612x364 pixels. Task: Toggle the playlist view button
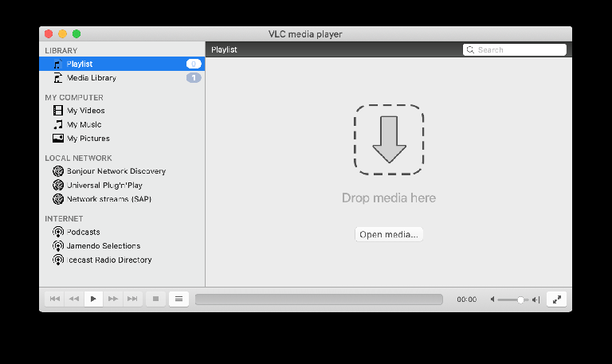[178, 299]
